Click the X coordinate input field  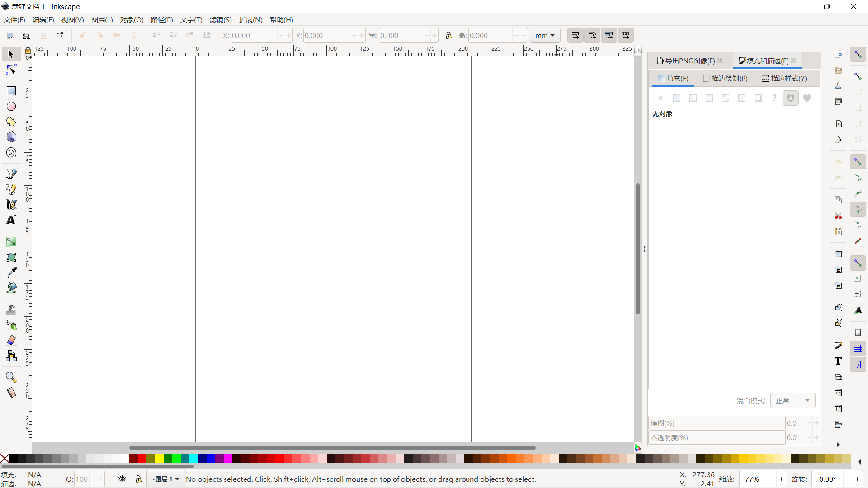pyautogui.click(x=253, y=35)
